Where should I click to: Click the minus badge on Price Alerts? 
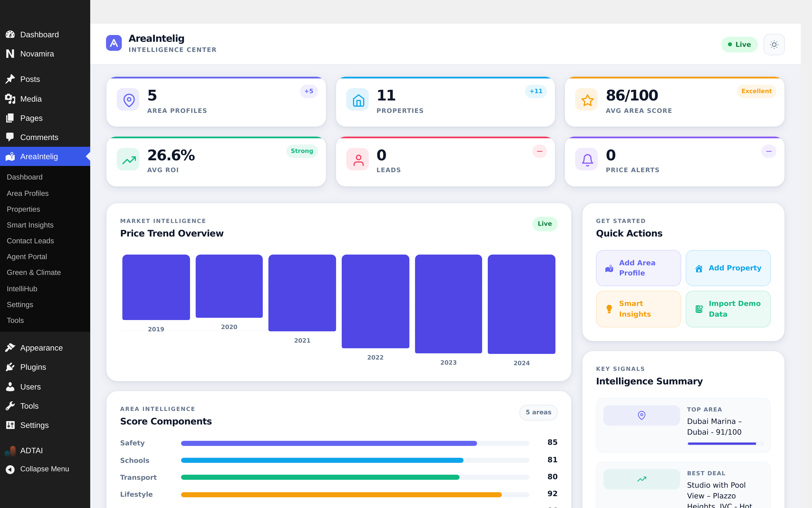tap(769, 151)
